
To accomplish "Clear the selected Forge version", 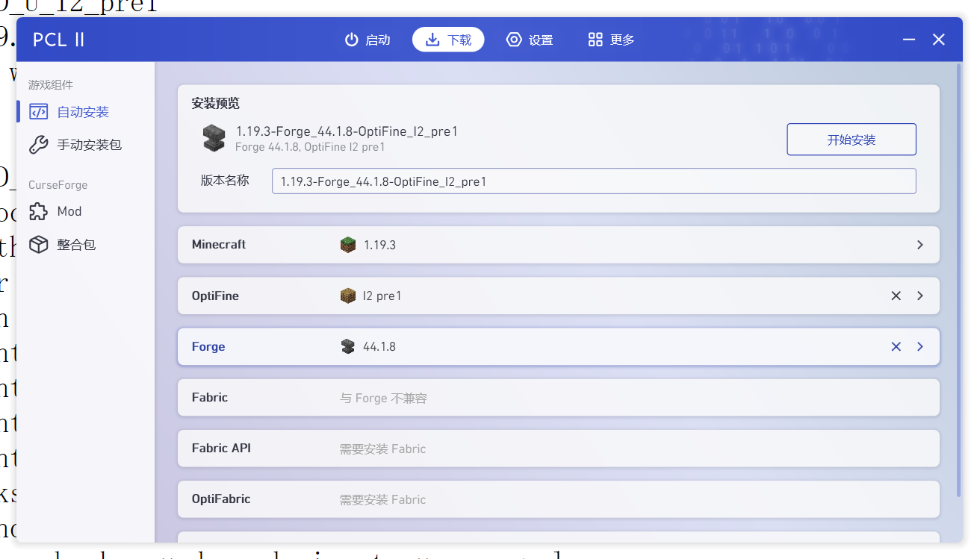I will click(x=896, y=346).
